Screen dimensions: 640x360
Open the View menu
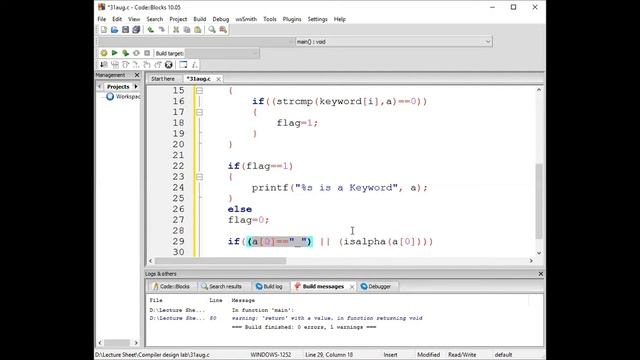[x=134, y=19]
